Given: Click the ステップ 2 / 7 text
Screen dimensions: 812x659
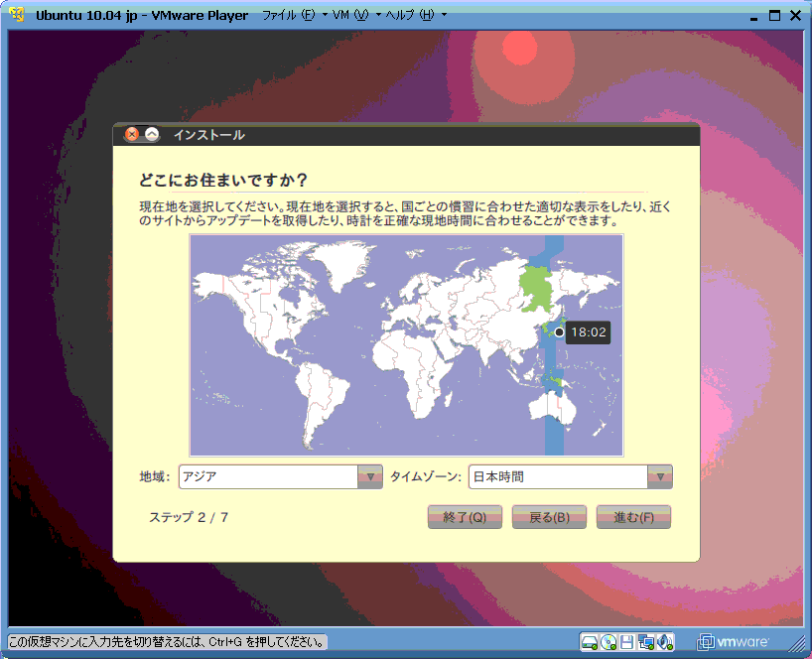Looking at the screenshot, I should [x=189, y=517].
